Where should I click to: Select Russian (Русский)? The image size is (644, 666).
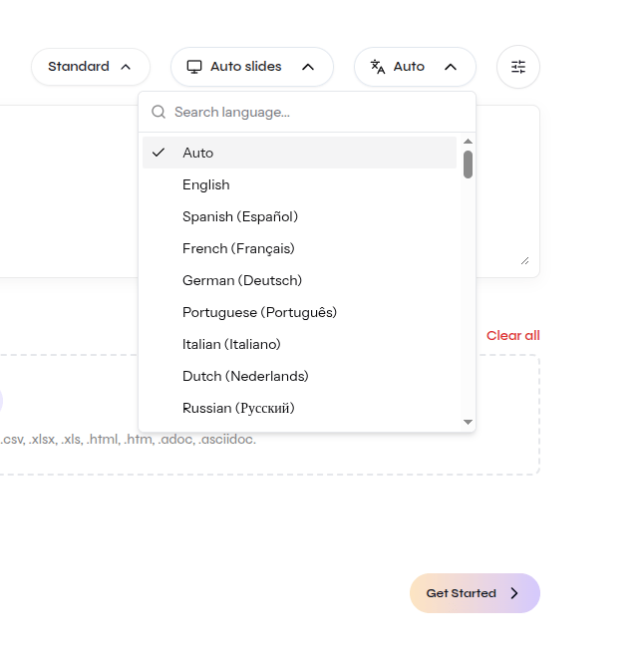(x=299, y=408)
